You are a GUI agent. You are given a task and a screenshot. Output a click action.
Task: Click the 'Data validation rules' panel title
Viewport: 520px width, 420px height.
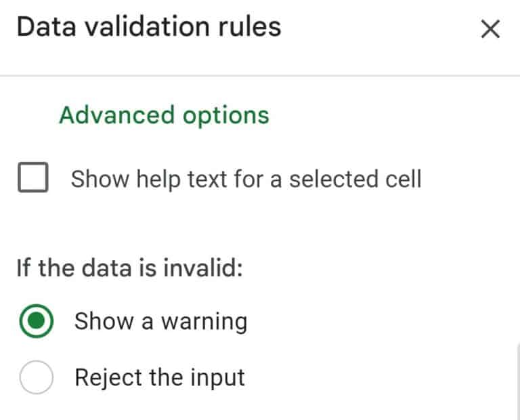[x=149, y=27]
